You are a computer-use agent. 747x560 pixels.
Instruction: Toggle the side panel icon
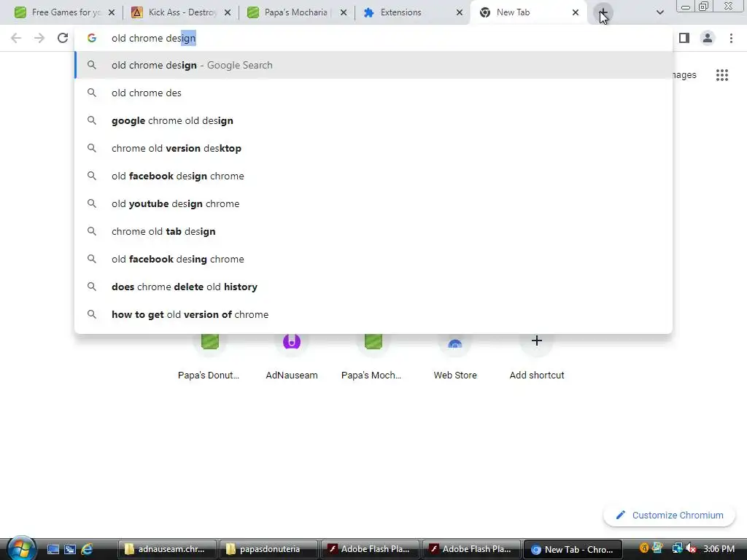(x=684, y=38)
